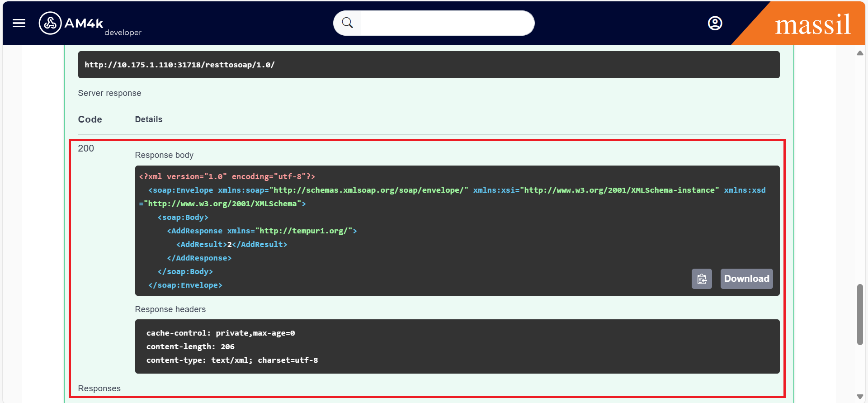
Task: Open the user account profile icon
Action: [715, 23]
